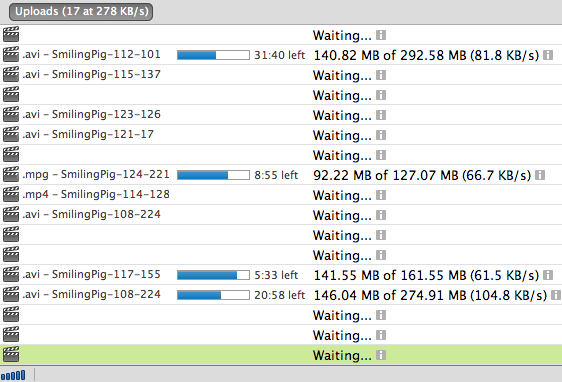Select the .mpg SmilingPig-124-221 file name

(x=96, y=175)
